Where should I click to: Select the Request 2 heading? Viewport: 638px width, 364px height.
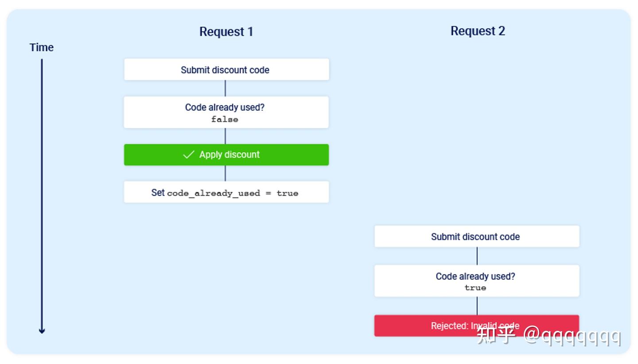coord(478,31)
